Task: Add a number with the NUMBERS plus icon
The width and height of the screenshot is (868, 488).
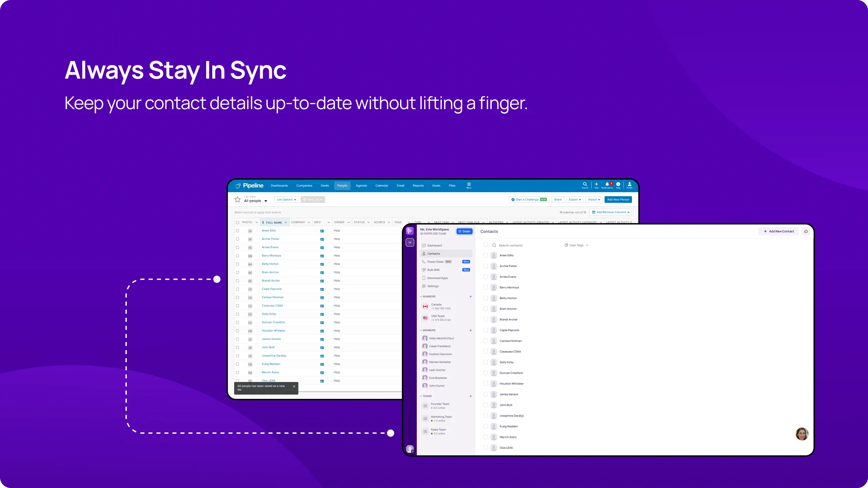Action: pyautogui.click(x=471, y=297)
